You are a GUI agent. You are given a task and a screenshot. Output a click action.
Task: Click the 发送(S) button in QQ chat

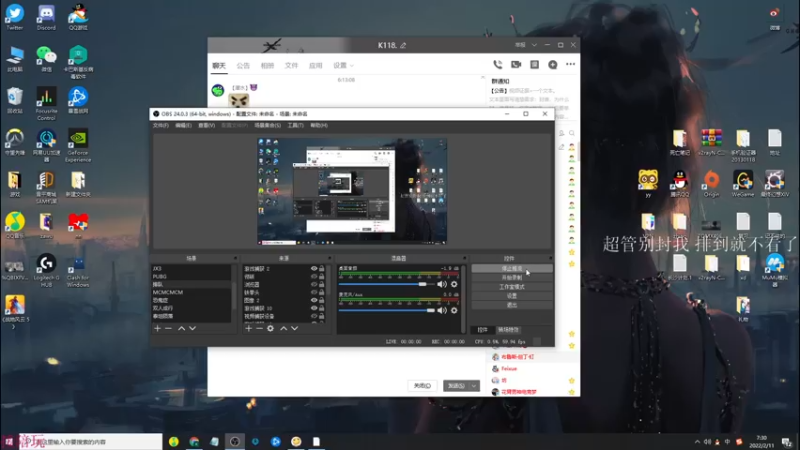457,386
